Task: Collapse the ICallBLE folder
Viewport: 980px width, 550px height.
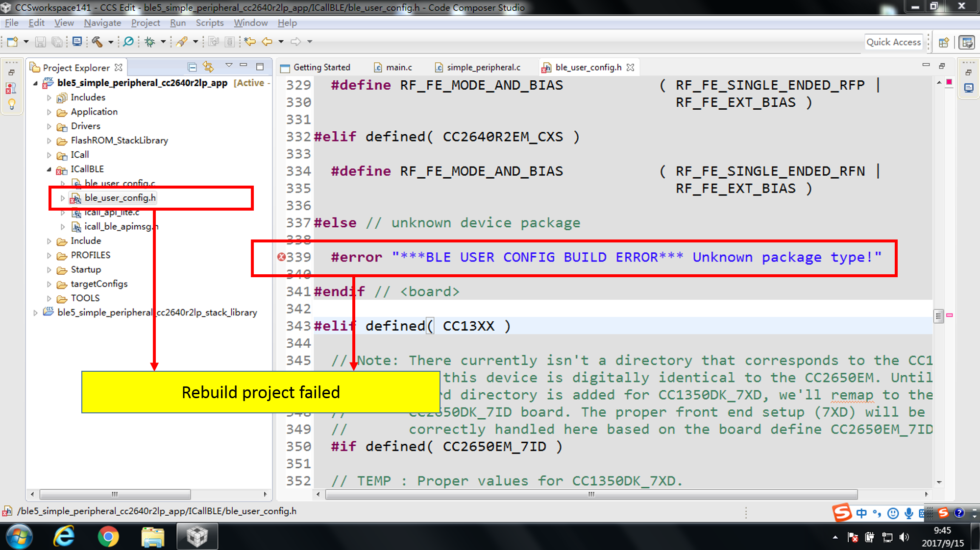Action: [x=49, y=169]
